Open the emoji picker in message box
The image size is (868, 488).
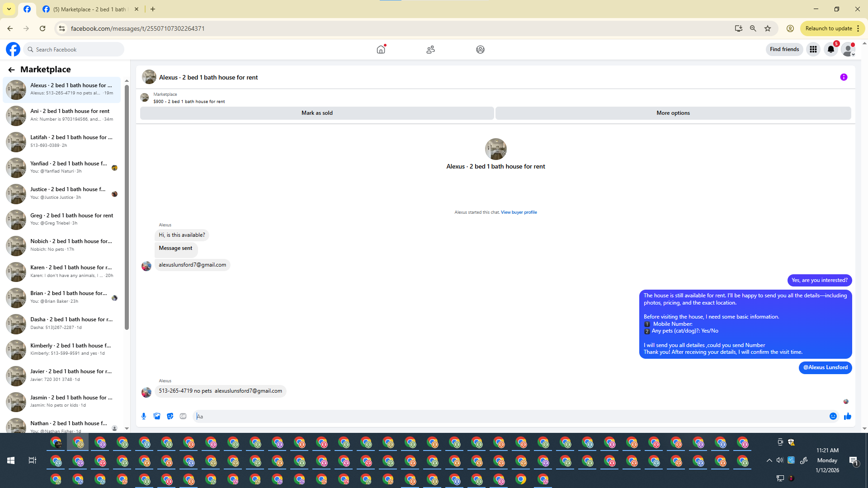tap(833, 416)
